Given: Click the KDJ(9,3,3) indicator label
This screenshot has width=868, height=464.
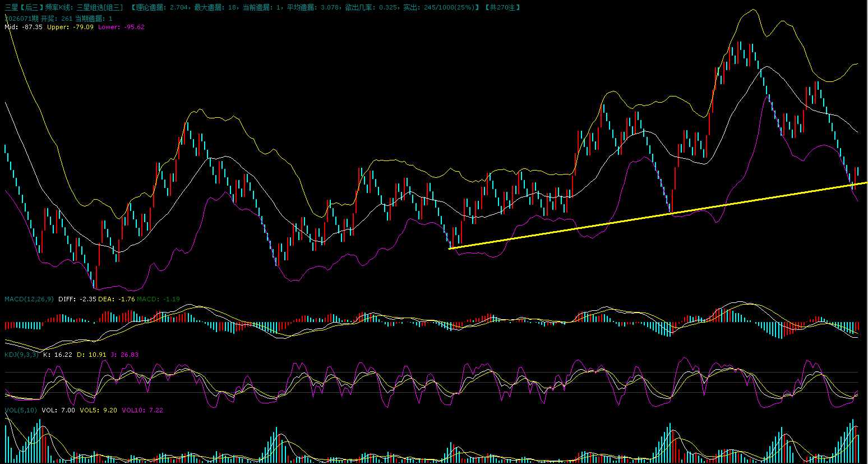Looking at the screenshot, I should coord(21,355).
